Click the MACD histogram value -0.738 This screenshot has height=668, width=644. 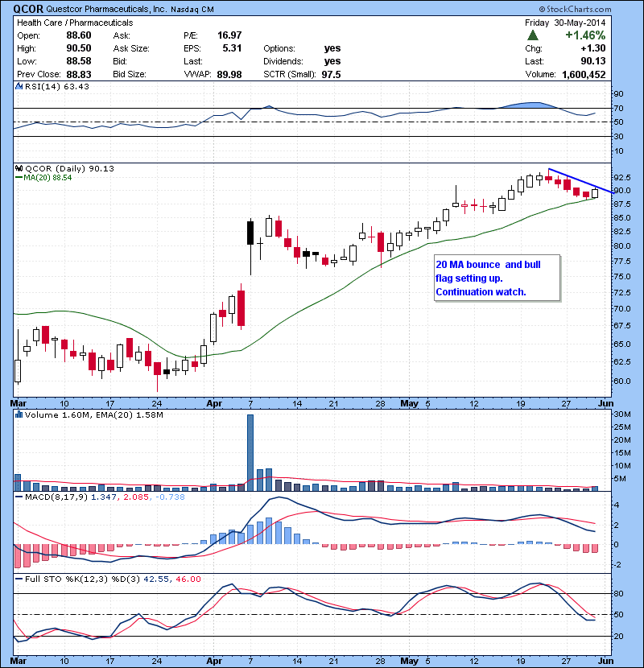point(170,497)
